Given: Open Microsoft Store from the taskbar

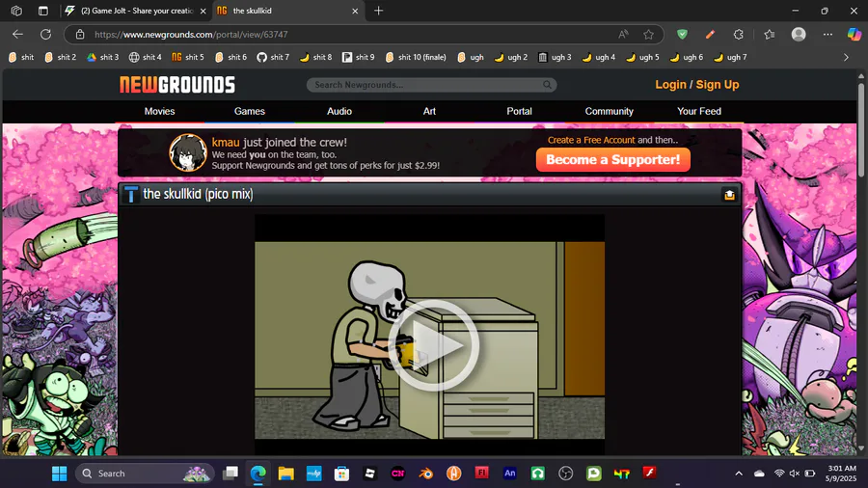Looking at the screenshot, I should click(x=341, y=474).
